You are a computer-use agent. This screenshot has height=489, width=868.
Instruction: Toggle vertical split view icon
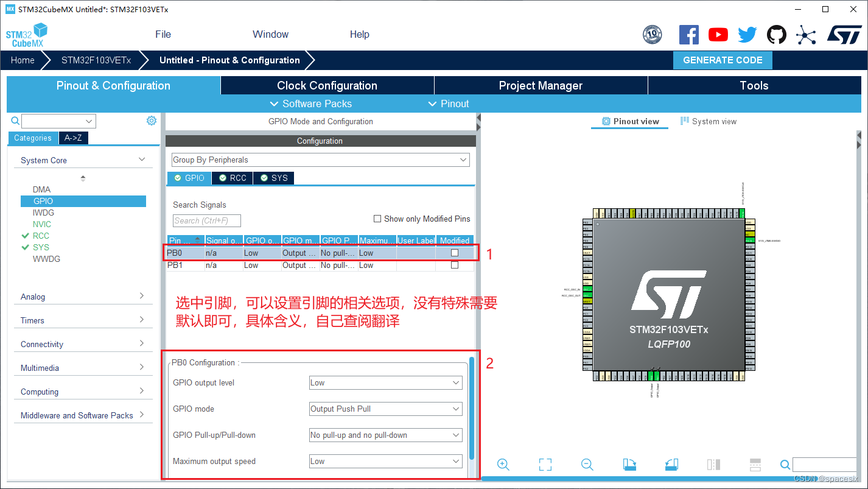coord(714,465)
